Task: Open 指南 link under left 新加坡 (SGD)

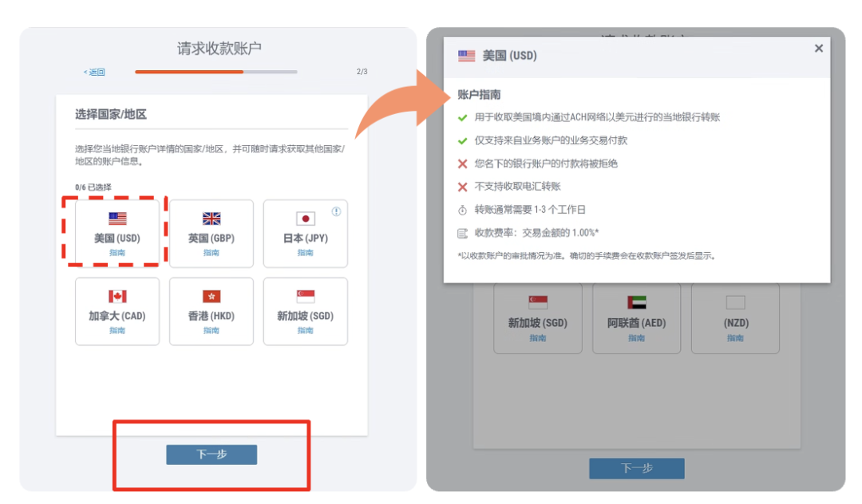Action: 305,330
